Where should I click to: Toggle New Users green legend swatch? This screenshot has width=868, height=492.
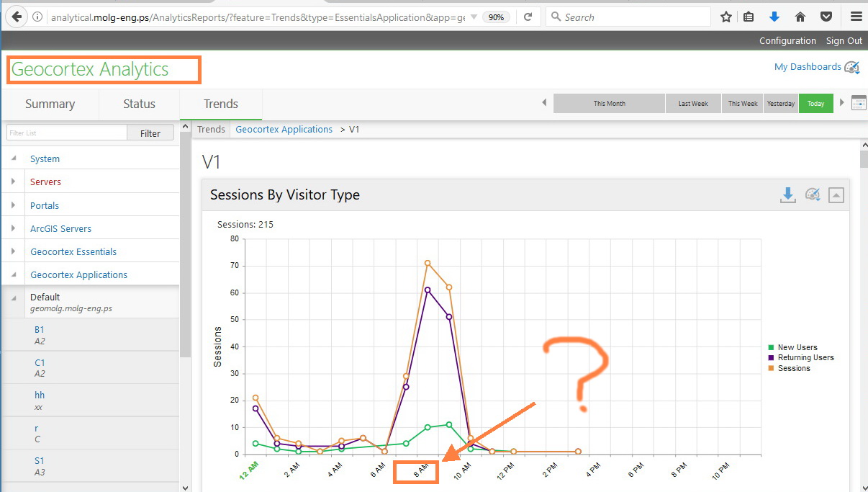tap(771, 347)
